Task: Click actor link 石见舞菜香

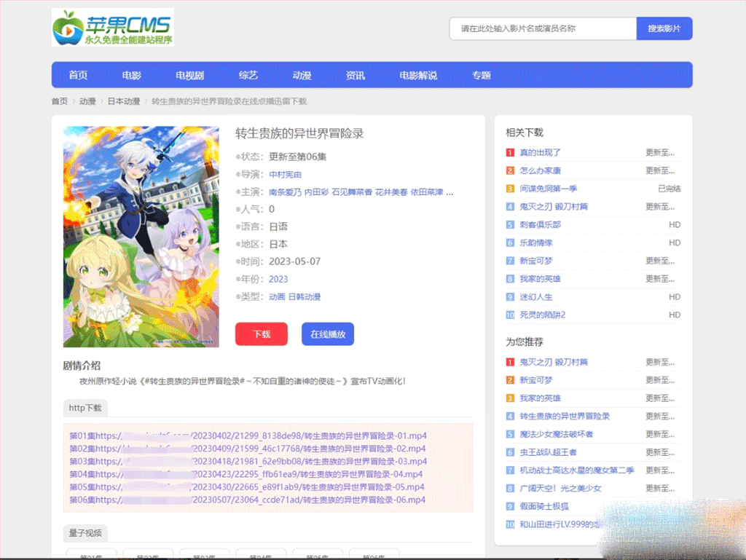Action: click(x=352, y=192)
